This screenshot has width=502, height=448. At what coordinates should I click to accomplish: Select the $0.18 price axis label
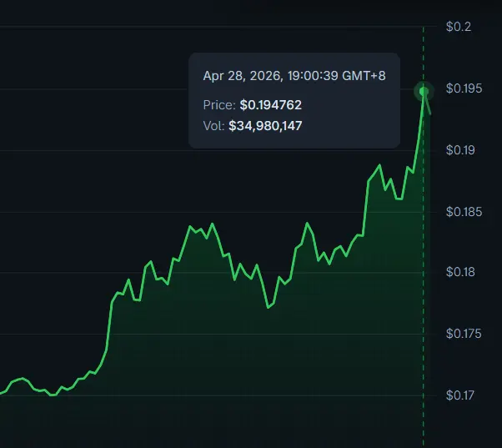(460, 273)
